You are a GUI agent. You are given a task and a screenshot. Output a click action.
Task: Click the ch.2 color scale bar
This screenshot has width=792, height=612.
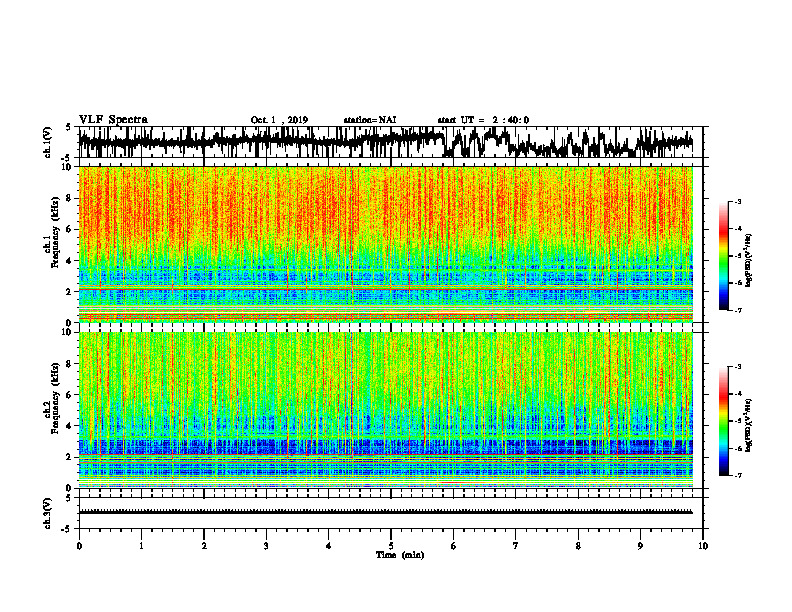click(724, 421)
